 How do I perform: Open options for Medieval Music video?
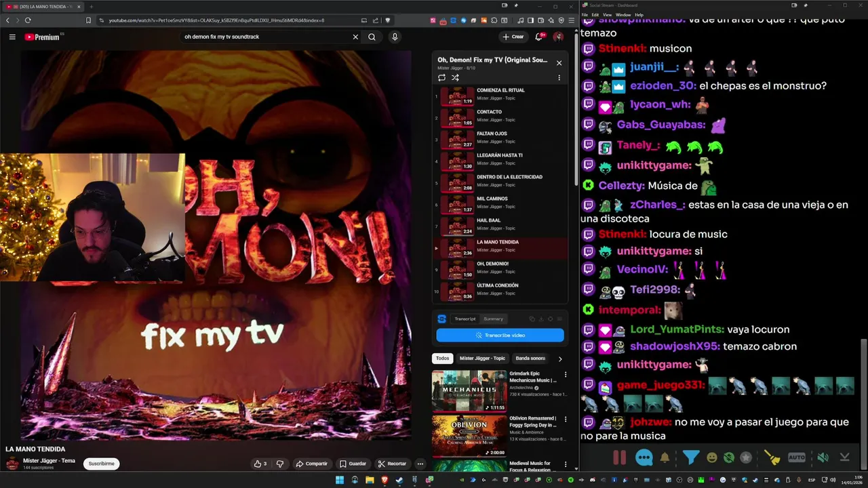(x=566, y=464)
